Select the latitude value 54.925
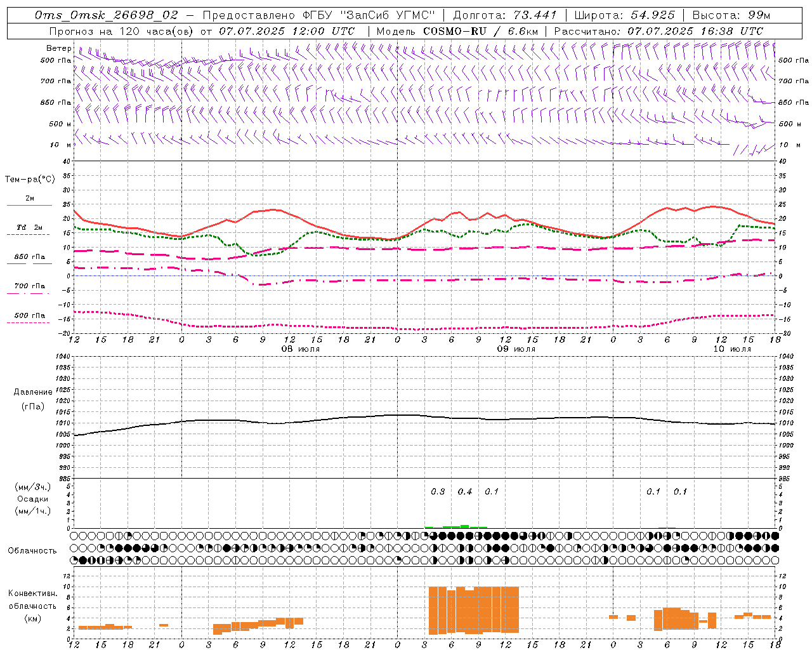Screen dimensions: 812x650 pos(653,15)
